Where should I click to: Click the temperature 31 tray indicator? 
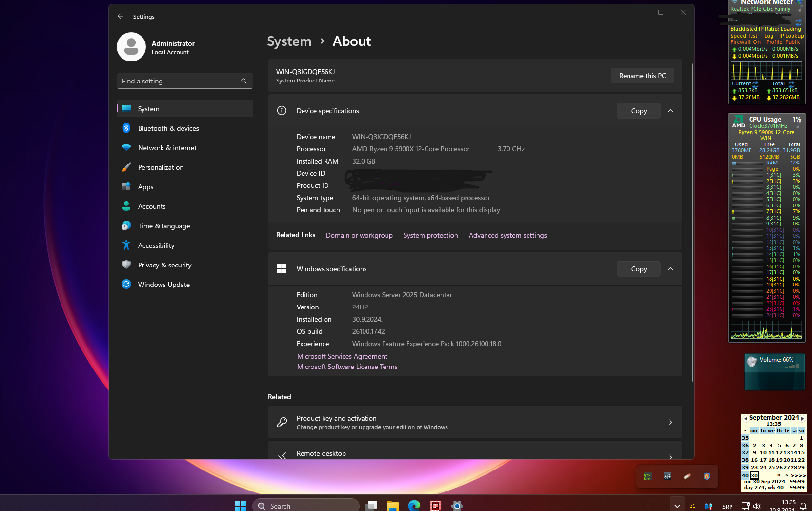pyautogui.click(x=692, y=506)
